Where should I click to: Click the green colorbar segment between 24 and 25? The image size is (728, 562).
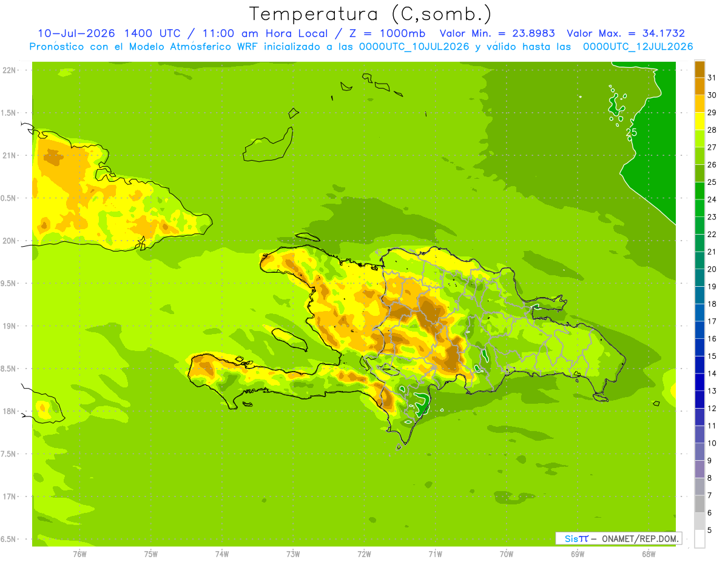point(699,191)
